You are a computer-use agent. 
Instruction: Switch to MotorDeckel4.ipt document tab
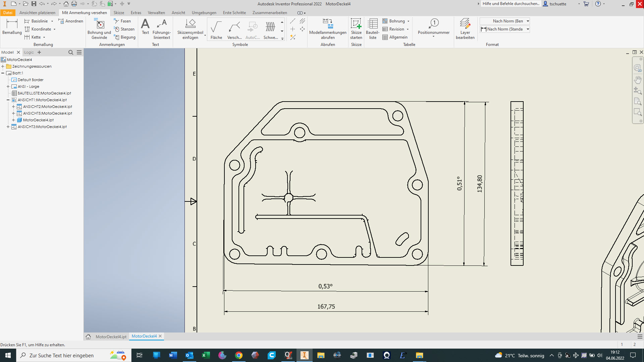[x=111, y=337]
